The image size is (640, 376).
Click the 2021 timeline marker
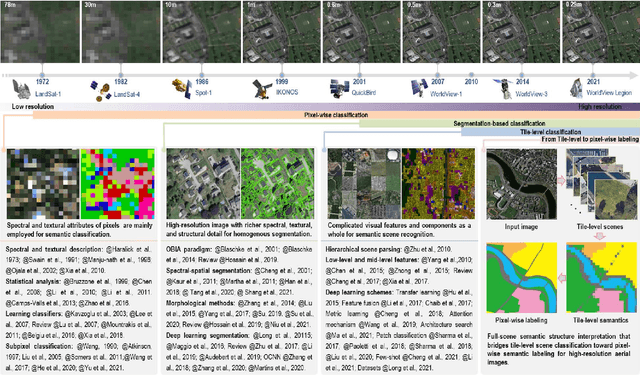click(x=593, y=76)
